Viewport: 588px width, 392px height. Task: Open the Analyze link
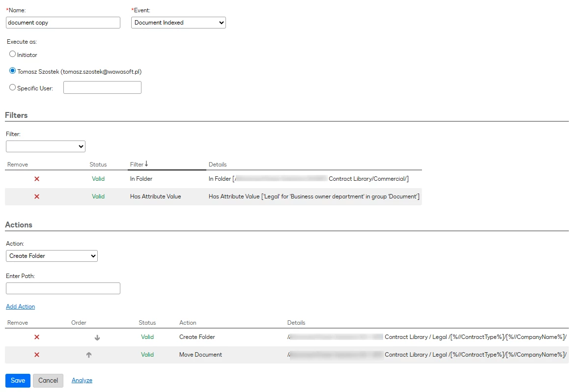(x=82, y=380)
